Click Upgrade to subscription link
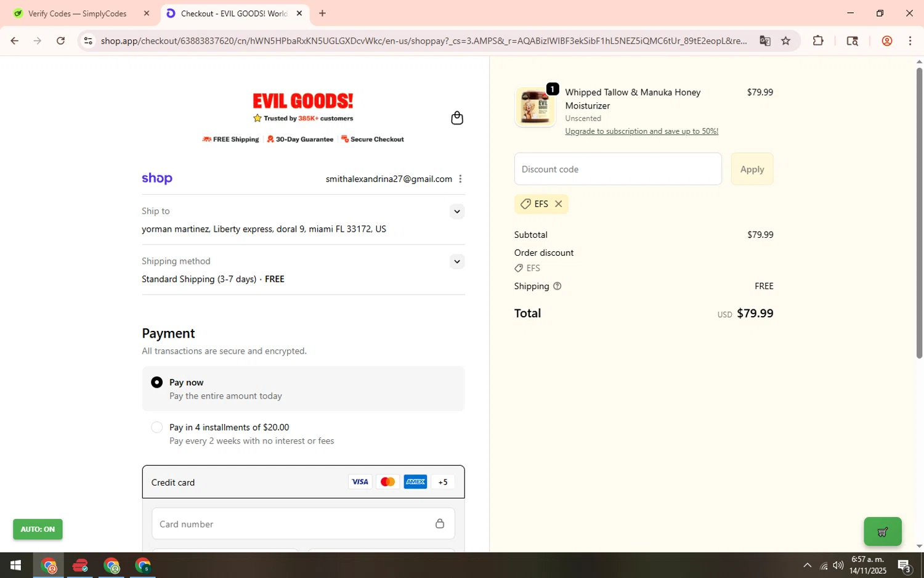924x578 pixels. (x=641, y=131)
